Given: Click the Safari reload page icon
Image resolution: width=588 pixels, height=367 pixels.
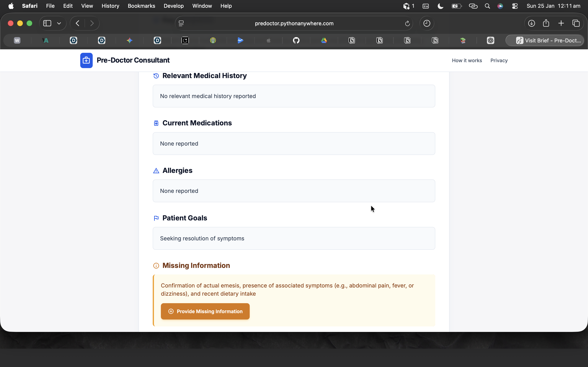Looking at the screenshot, I should point(407,23).
